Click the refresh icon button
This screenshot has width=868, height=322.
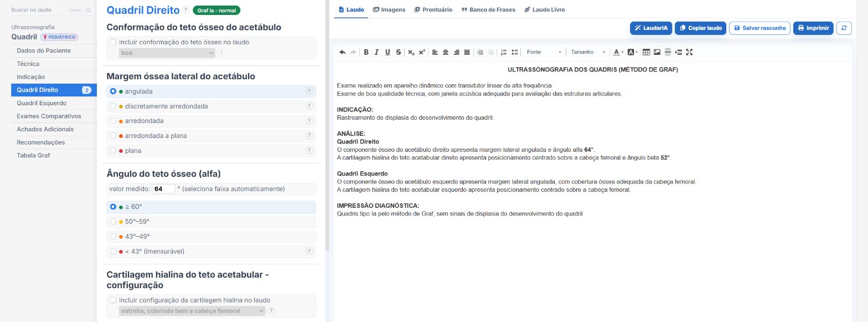[x=844, y=28]
